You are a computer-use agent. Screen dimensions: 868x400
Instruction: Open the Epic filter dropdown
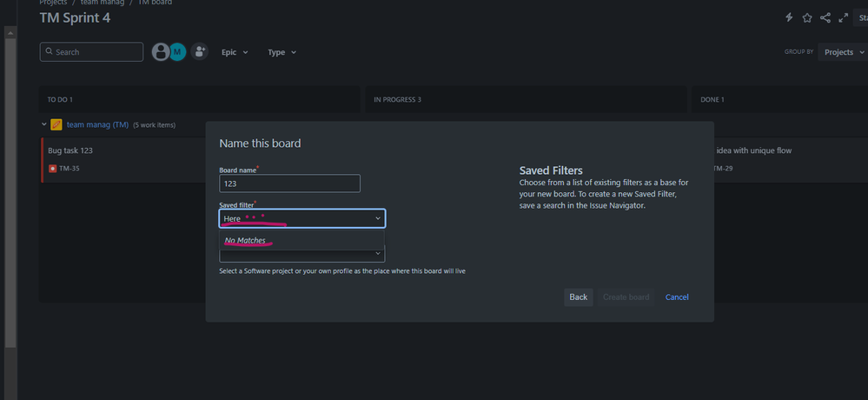pos(235,52)
